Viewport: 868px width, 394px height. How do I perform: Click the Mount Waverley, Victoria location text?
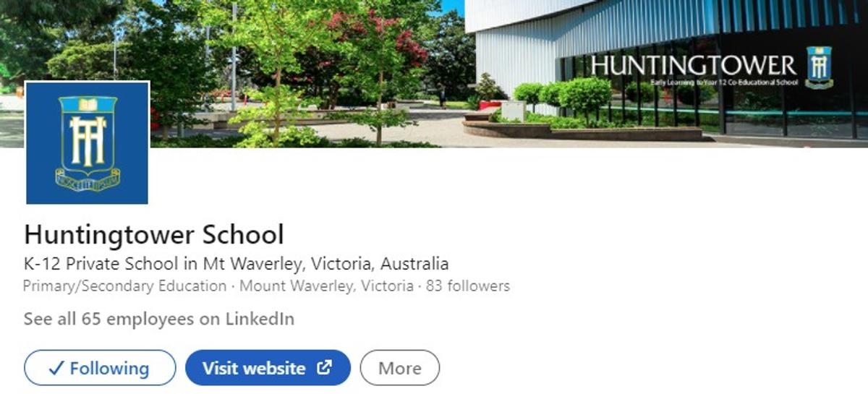click(326, 286)
